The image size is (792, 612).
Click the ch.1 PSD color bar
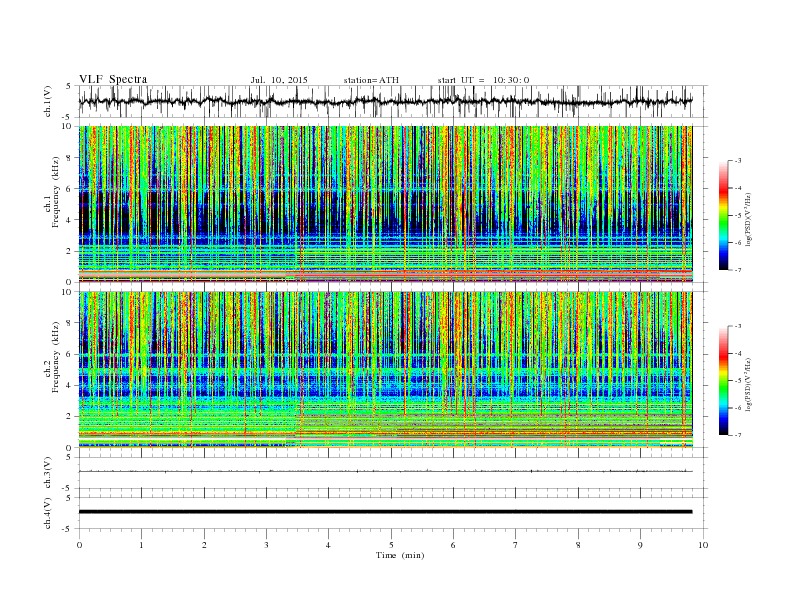tap(723, 216)
